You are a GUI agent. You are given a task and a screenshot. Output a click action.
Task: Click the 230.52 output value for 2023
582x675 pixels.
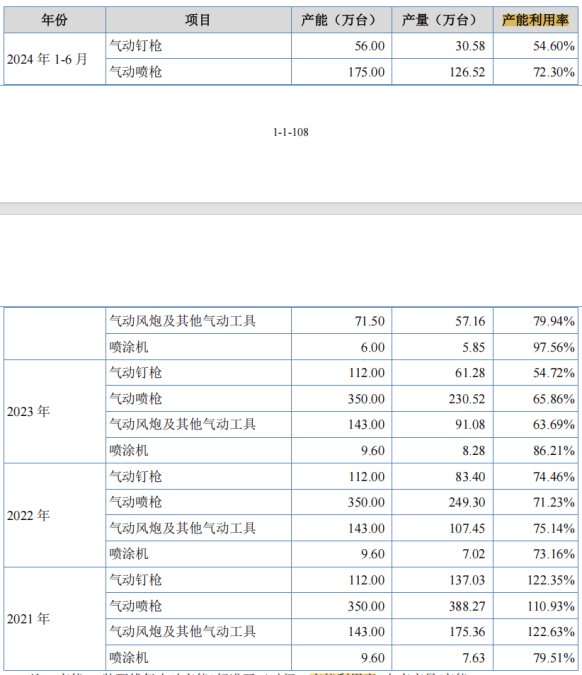tap(467, 399)
